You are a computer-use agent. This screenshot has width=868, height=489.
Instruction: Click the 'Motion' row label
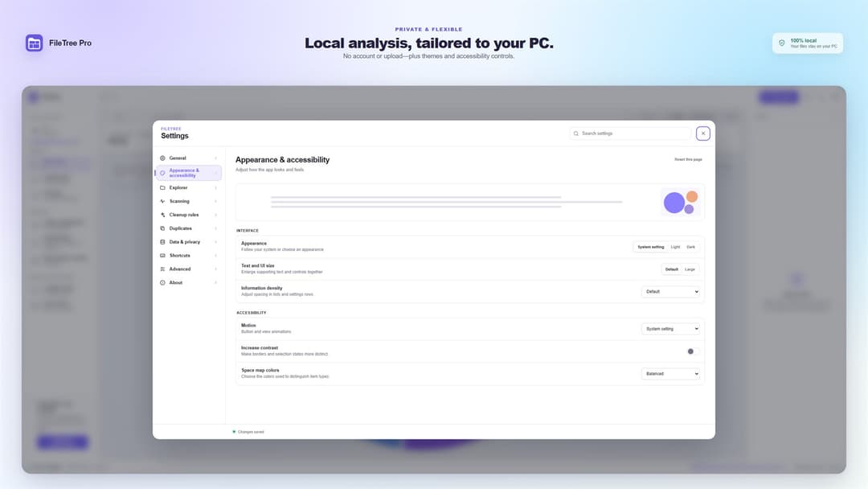[248, 326]
